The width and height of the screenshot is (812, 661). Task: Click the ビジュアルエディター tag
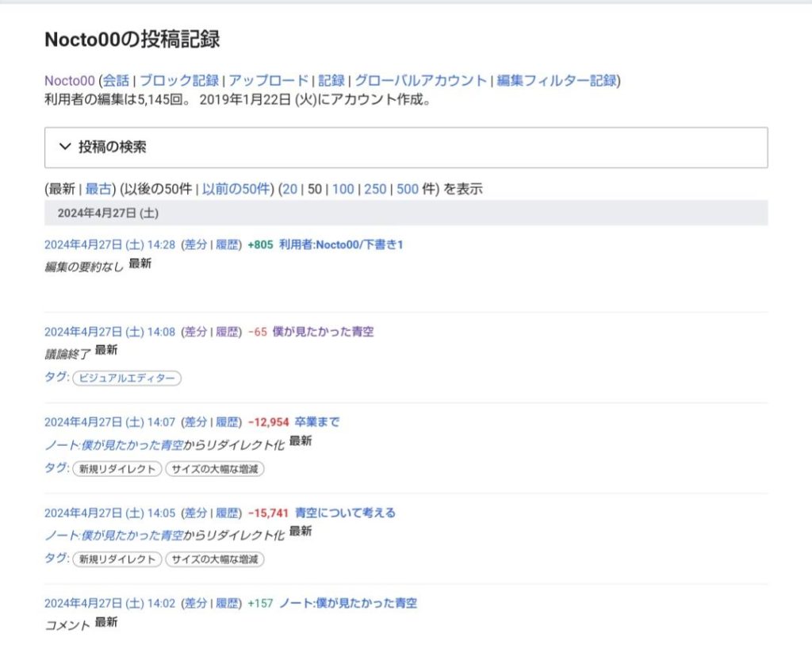(x=127, y=379)
